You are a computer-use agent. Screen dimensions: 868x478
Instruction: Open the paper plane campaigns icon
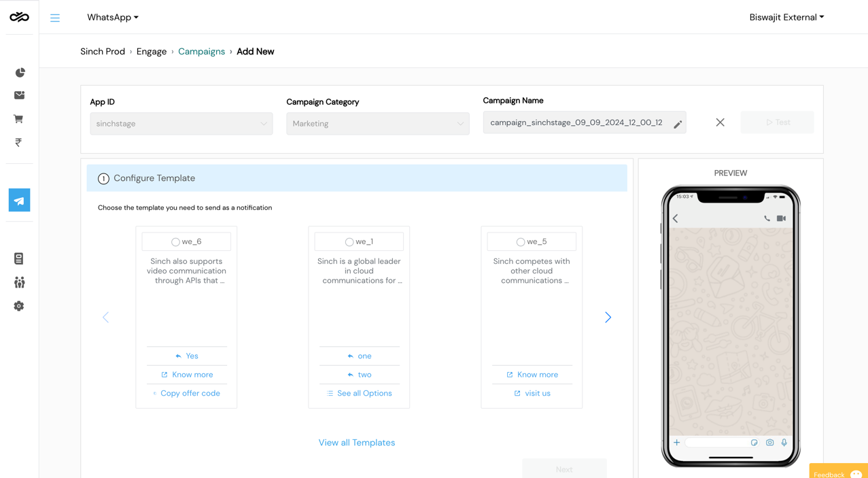(19, 201)
